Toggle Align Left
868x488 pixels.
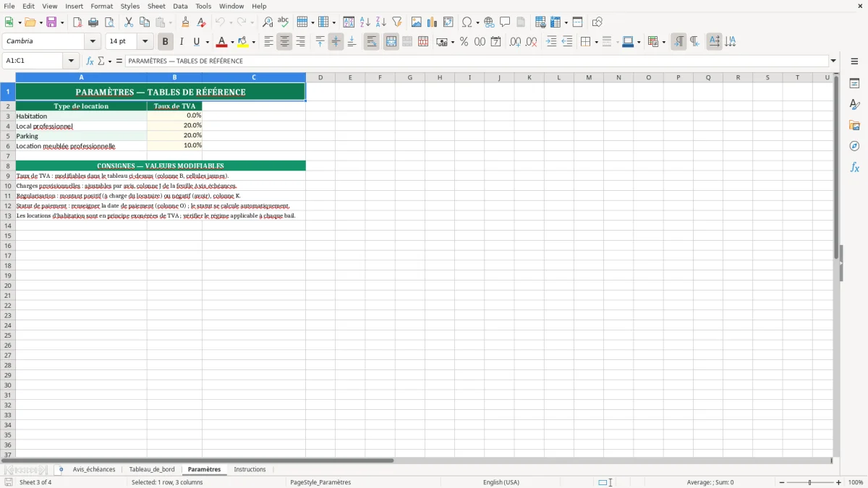tap(268, 42)
